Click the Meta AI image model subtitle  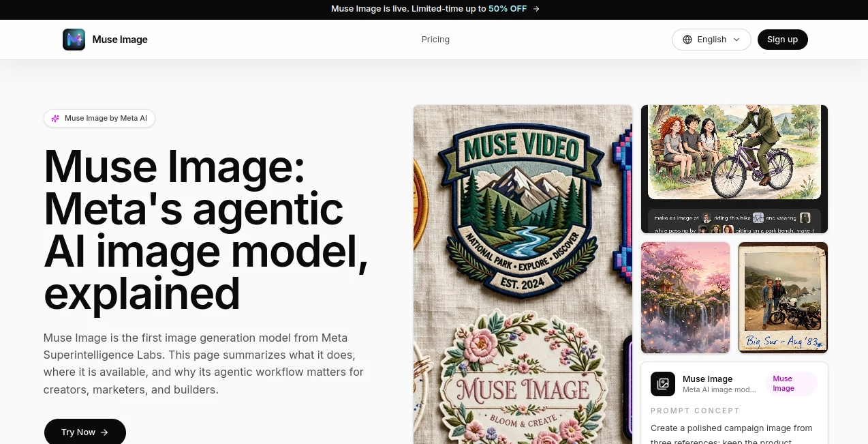[x=719, y=390]
